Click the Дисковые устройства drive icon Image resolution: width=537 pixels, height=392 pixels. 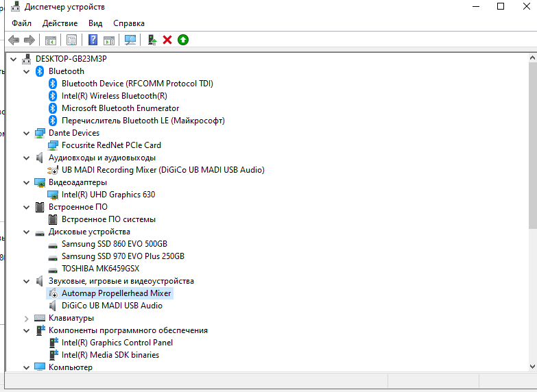coord(40,233)
